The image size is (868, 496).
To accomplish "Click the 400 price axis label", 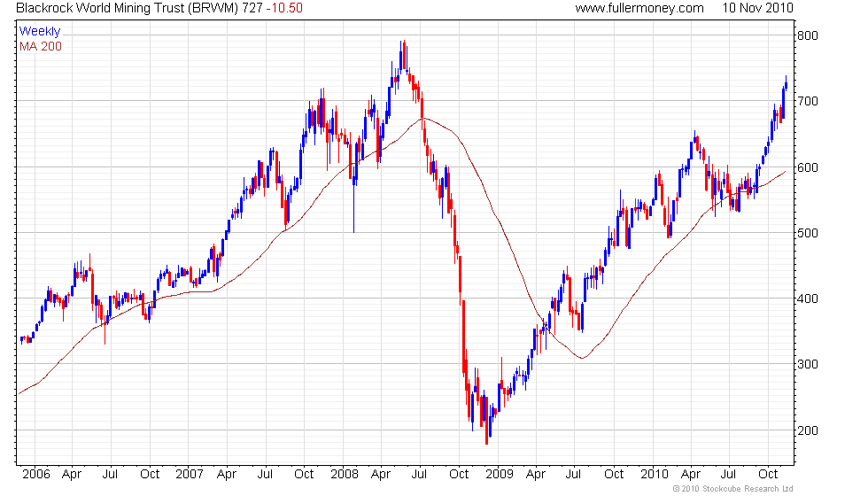I will click(x=807, y=299).
